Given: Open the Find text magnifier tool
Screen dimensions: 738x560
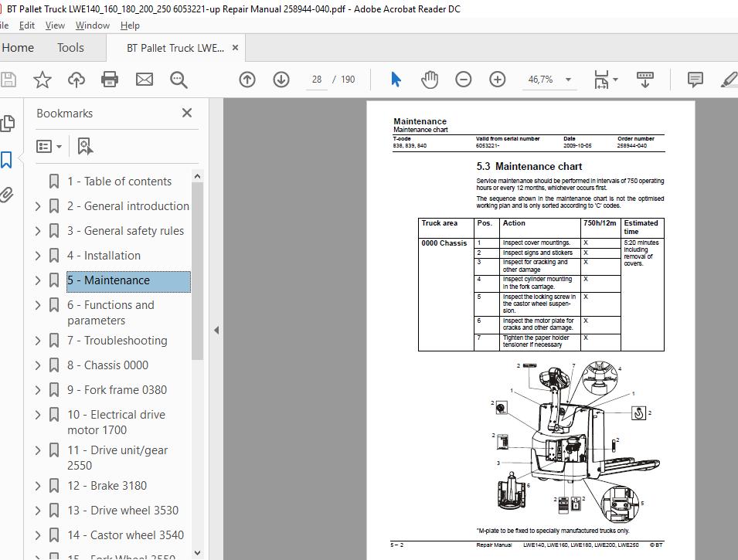Looking at the screenshot, I should pyautogui.click(x=179, y=80).
